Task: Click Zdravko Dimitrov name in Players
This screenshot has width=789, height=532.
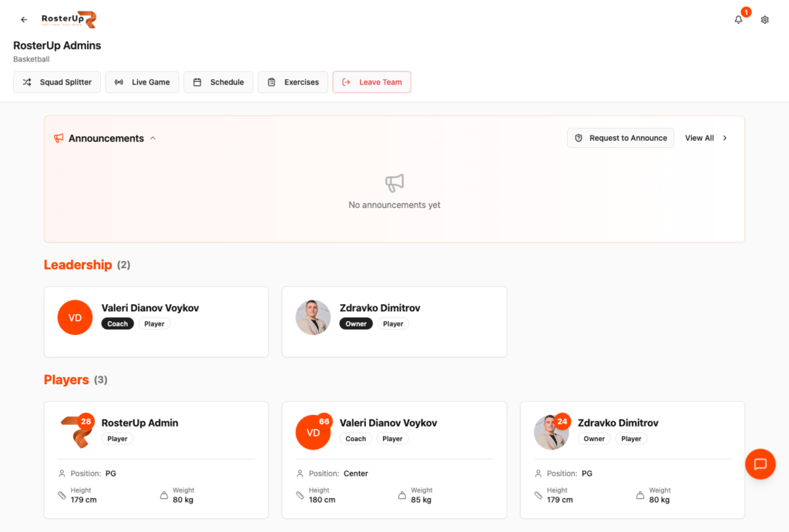Action: click(618, 423)
